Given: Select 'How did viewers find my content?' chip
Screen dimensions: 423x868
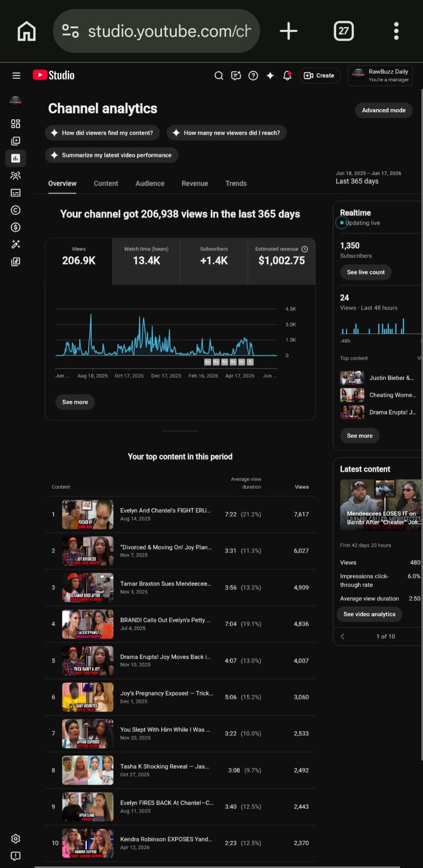Looking at the screenshot, I should [x=102, y=133].
